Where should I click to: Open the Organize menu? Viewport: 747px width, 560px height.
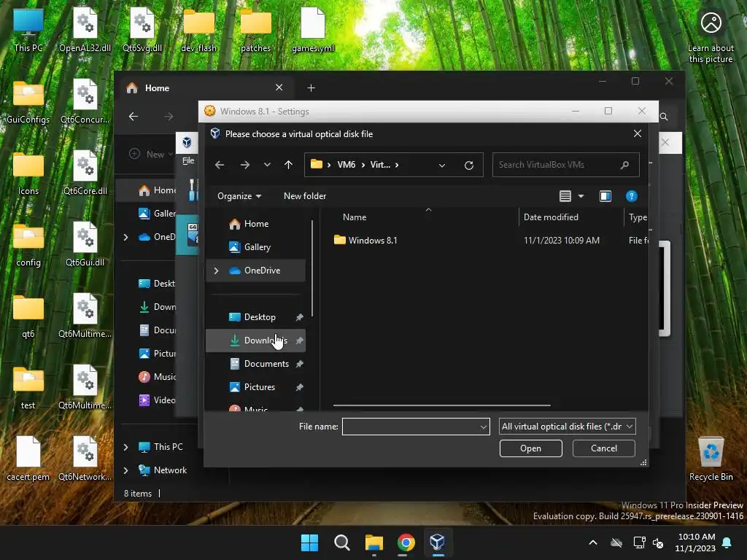tap(239, 196)
